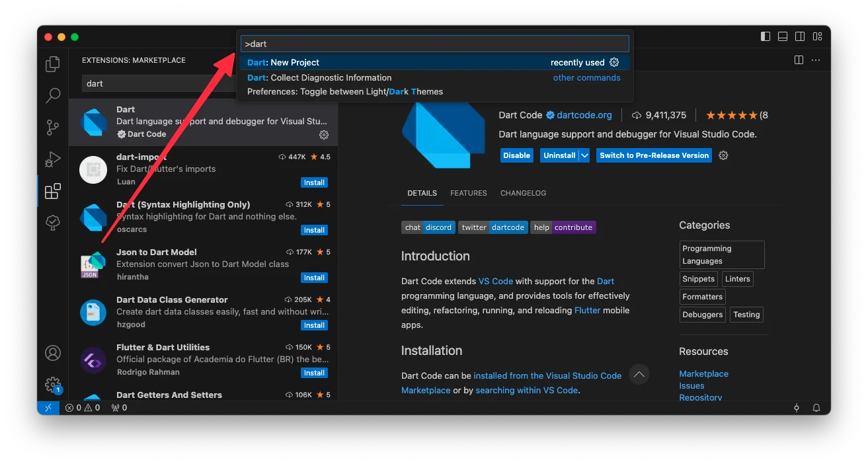Screen dimensions: 868x464
Task: Open installed from the Visual Studio Code link
Action: click(547, 375)
